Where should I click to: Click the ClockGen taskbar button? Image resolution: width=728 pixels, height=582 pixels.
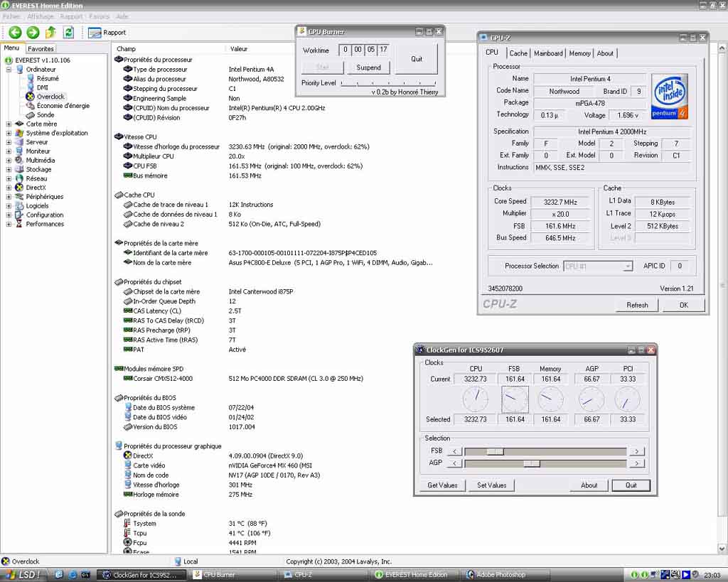(x=141, y=575)
